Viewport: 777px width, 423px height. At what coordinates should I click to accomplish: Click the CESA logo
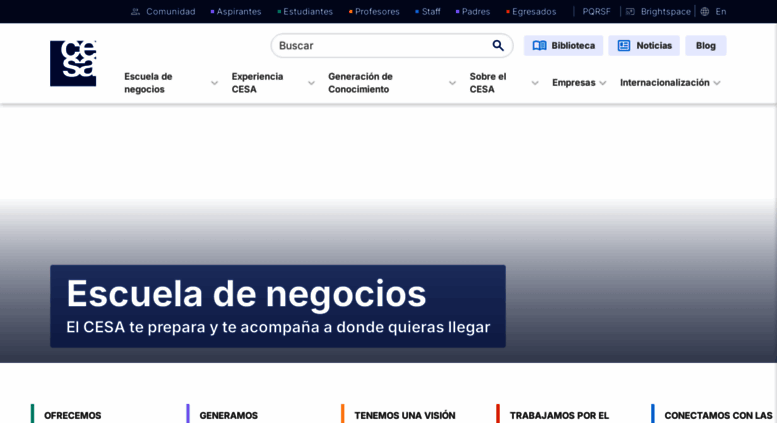click(73, 63)
